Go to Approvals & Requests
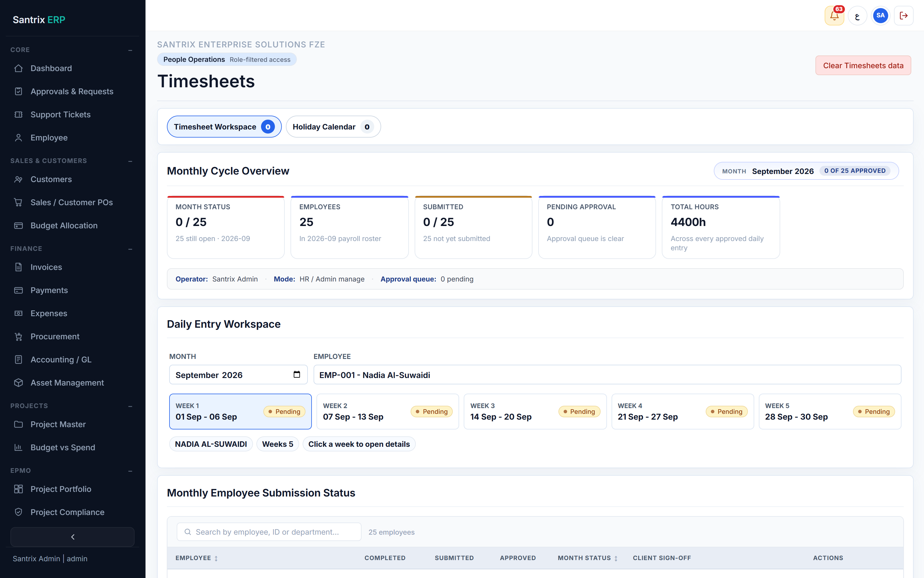This screenshot has height=578, width=924. 72,91
